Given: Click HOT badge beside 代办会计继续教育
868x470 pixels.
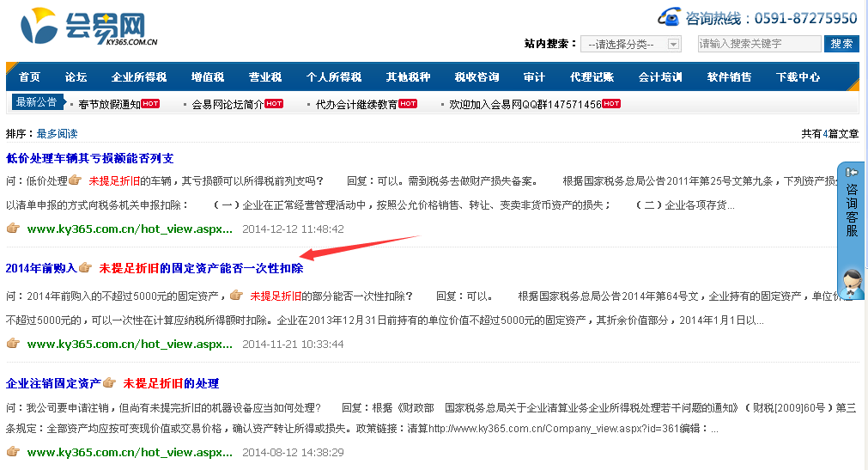Looking at the screenshot, I should tap(408, 104).
